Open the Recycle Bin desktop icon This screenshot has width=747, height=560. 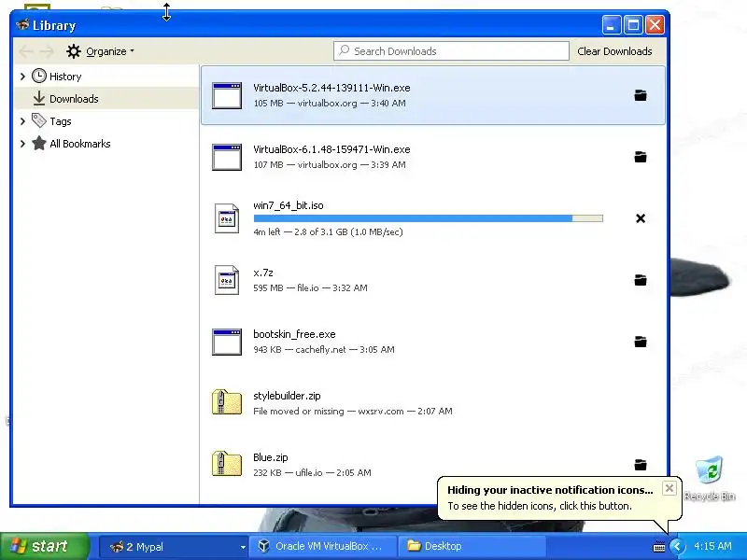(x=710, y=478)
